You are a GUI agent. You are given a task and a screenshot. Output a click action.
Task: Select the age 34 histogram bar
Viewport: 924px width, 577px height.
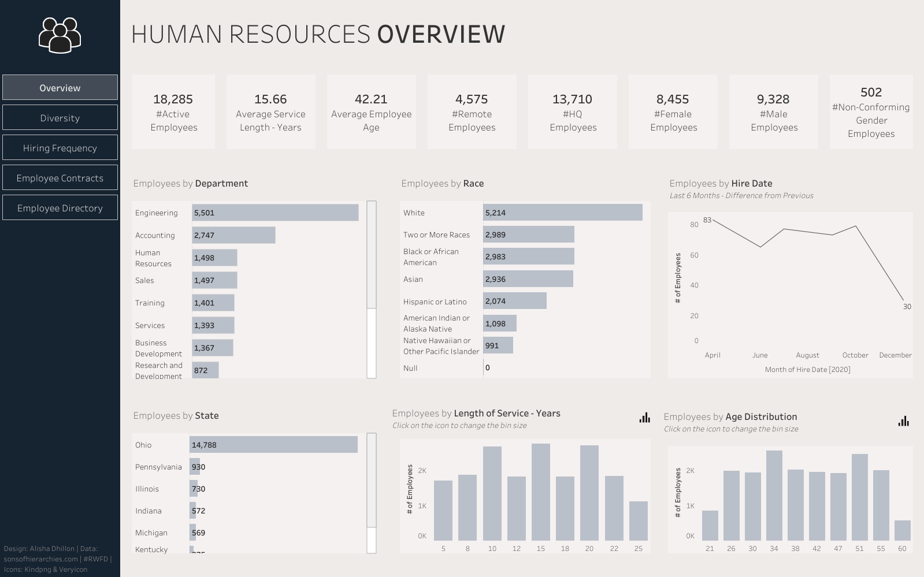click(774, 496)
